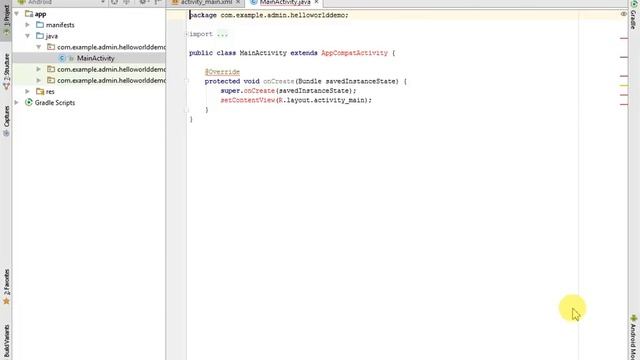Collapse the package containing MainActivity

pos(39,47)
